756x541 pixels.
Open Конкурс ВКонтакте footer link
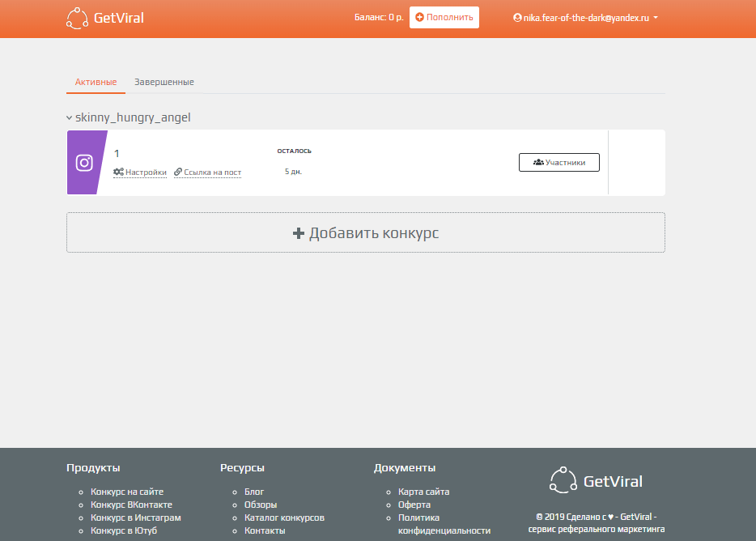click(131, 505)
